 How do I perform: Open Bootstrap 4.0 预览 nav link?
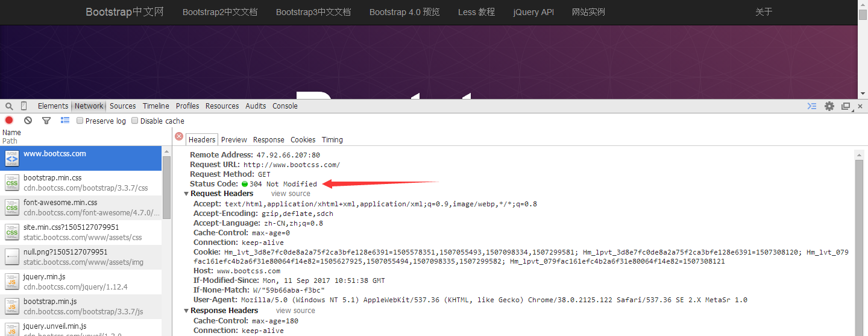(x=404, y=12)
